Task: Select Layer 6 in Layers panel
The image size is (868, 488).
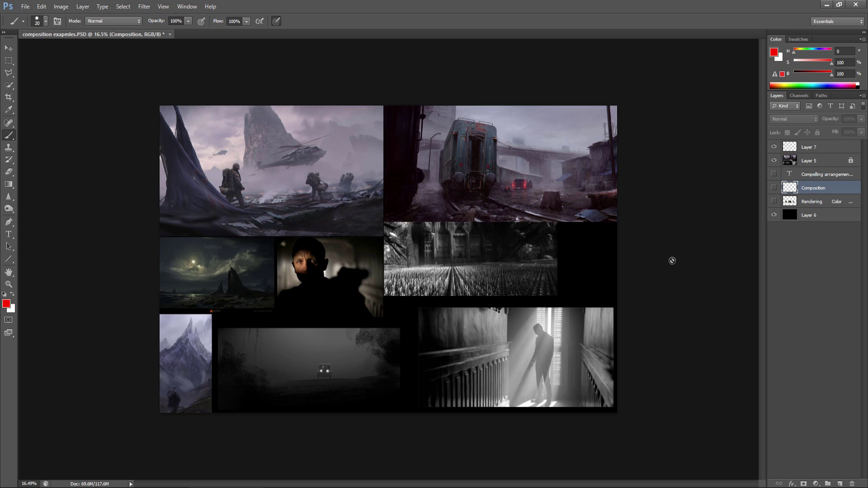Action: [x=814, y=215]
